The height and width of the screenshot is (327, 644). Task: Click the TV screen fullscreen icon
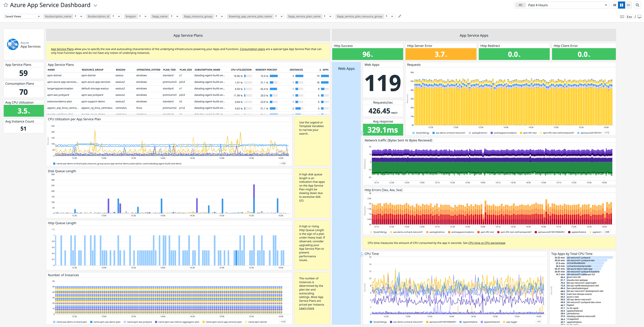click(x=640, y=17)
